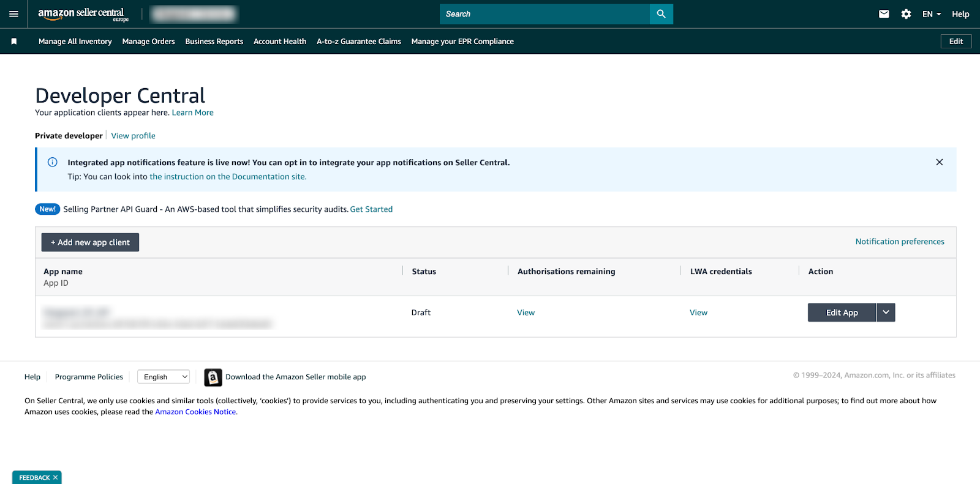Focus the Search input field
The width and height of the screenshot is (980, 484).
pos(545,14)
